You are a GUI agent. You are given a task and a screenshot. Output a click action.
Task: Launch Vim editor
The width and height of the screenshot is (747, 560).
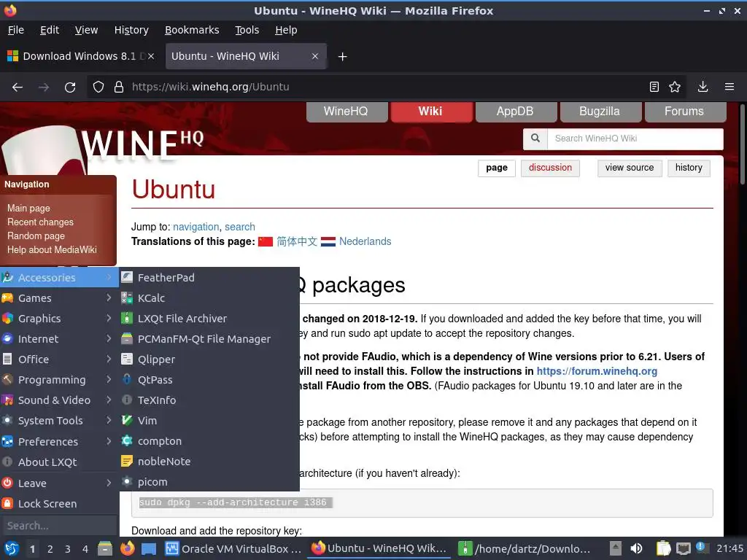click(209, 421)
